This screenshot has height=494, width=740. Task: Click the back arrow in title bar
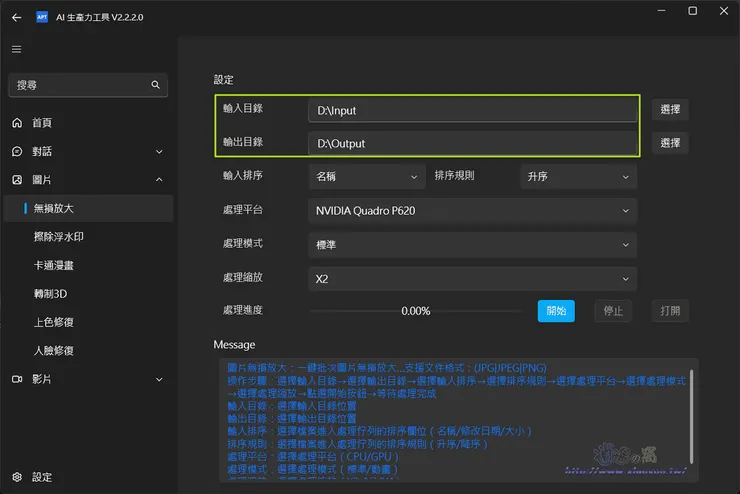click(17, 17)
